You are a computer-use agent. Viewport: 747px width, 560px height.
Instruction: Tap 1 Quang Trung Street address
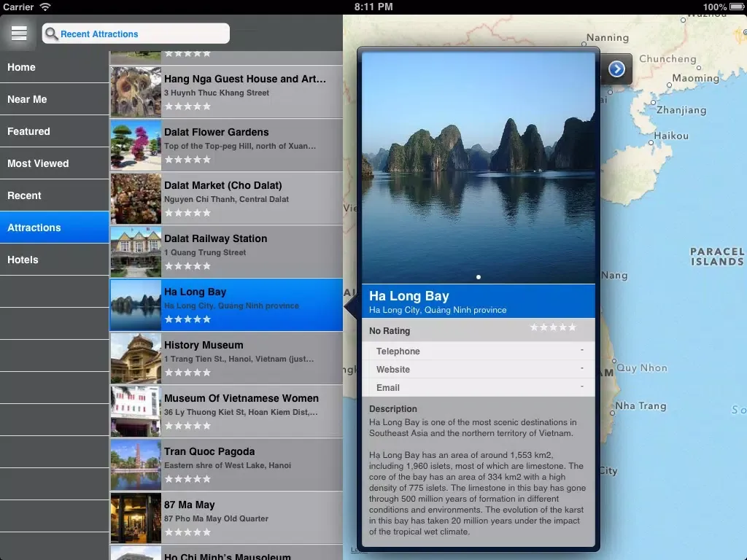coord(205,252)
